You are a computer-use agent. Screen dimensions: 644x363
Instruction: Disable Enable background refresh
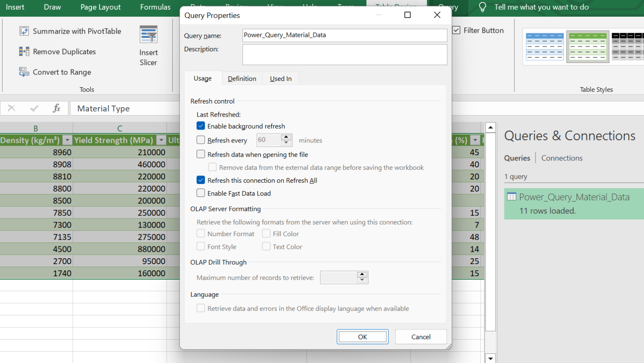pos(201,126)
